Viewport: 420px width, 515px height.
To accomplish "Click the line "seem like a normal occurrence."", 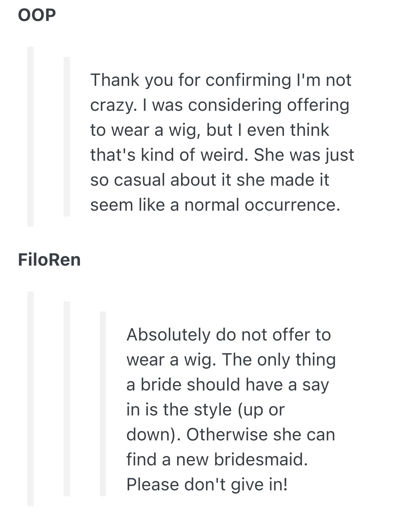I will click(x=215, y=205).
